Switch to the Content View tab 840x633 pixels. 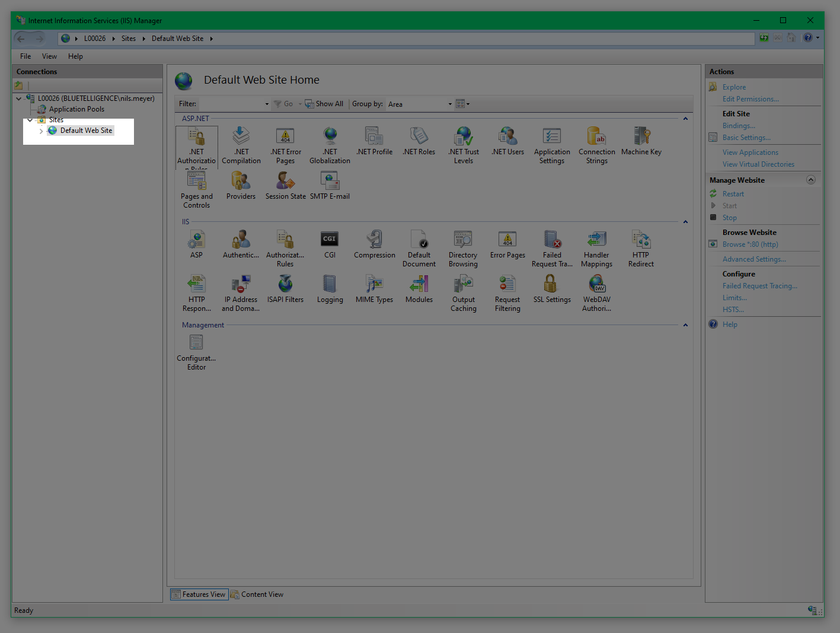pos(257,594)
